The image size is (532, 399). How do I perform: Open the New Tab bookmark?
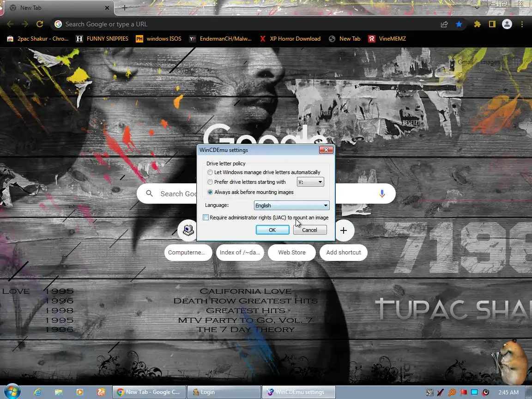pos(345,39)
